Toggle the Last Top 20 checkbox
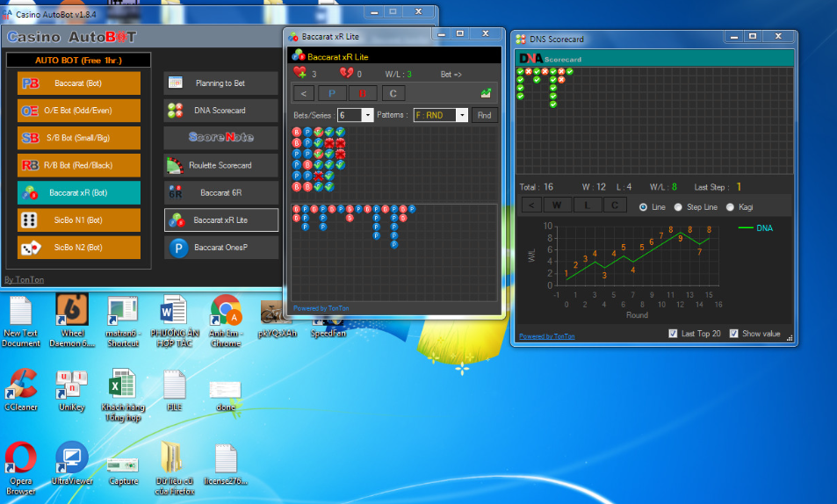 673,334
